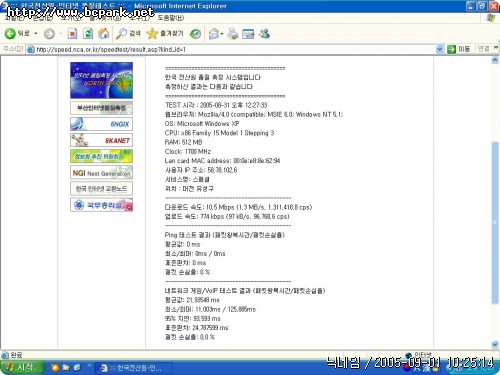Open the Messenger people icon
Image resolution: width=500 pixels, height=375 pixels.
[264, 34]
